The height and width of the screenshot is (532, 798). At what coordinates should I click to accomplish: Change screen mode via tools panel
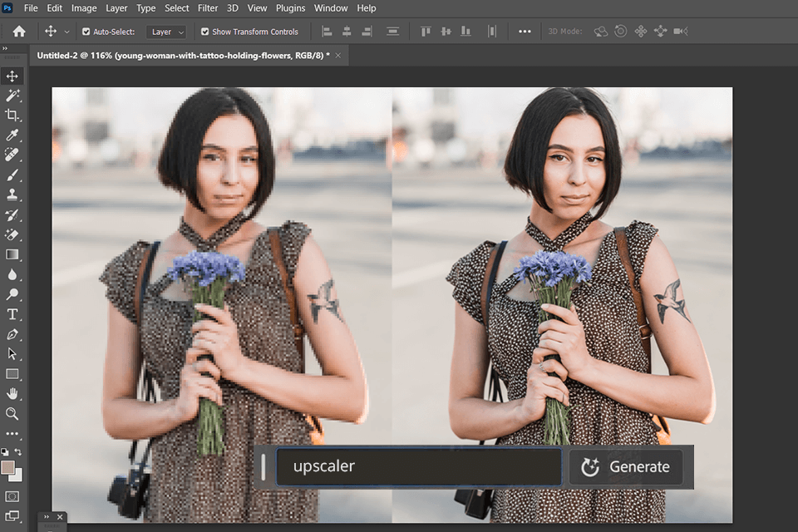click(12, 516)
